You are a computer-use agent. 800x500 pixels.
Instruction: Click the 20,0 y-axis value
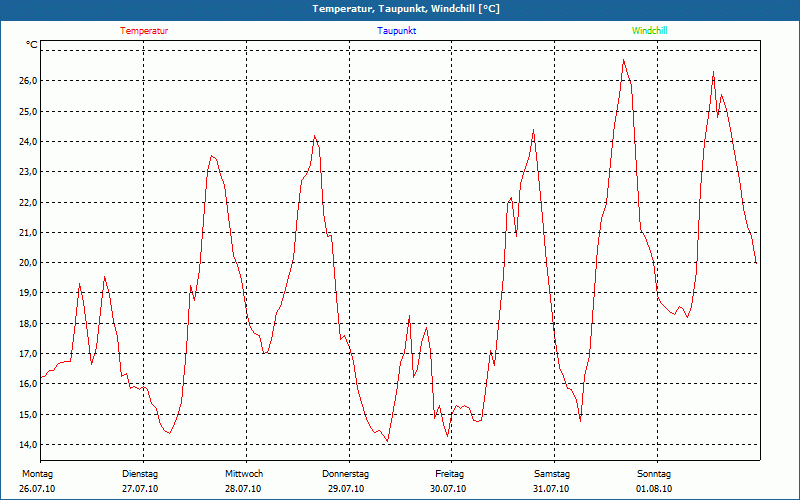tap(29, 262)
